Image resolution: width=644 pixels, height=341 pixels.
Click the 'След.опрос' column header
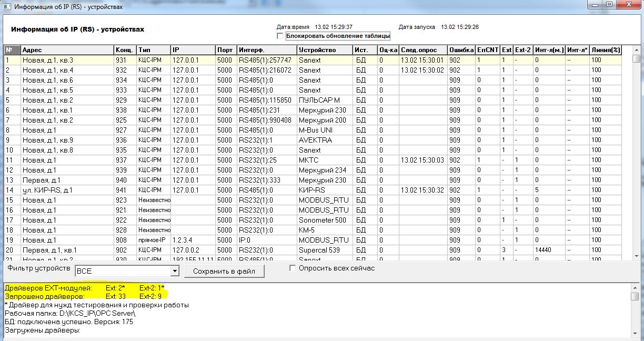tap(422, 50)
